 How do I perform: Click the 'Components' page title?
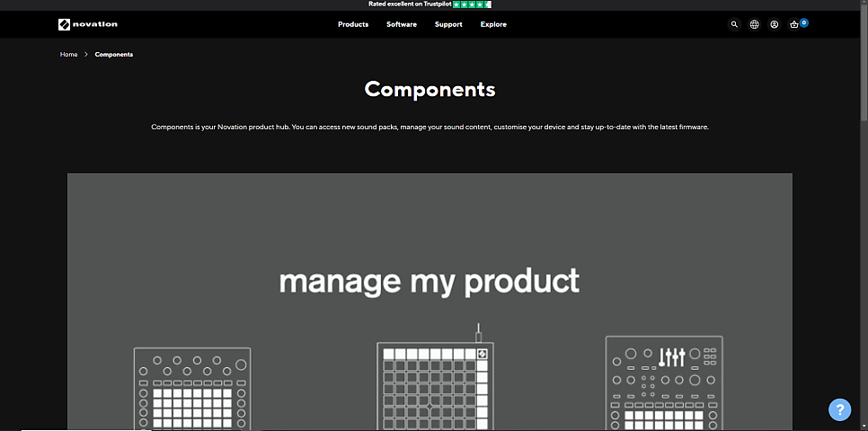coord(430,89)
